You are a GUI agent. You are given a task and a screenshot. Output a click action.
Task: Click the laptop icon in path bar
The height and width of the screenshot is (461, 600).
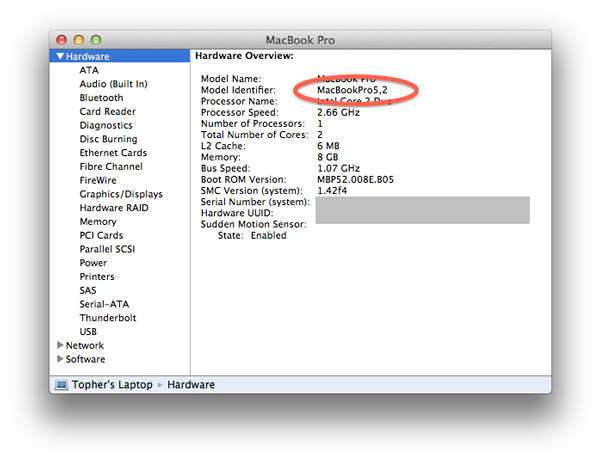tap(61, 384)
